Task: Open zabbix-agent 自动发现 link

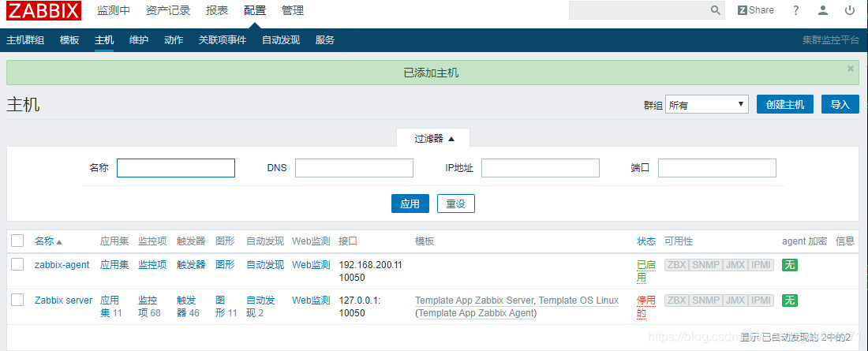Action: (x=265, y=265)
